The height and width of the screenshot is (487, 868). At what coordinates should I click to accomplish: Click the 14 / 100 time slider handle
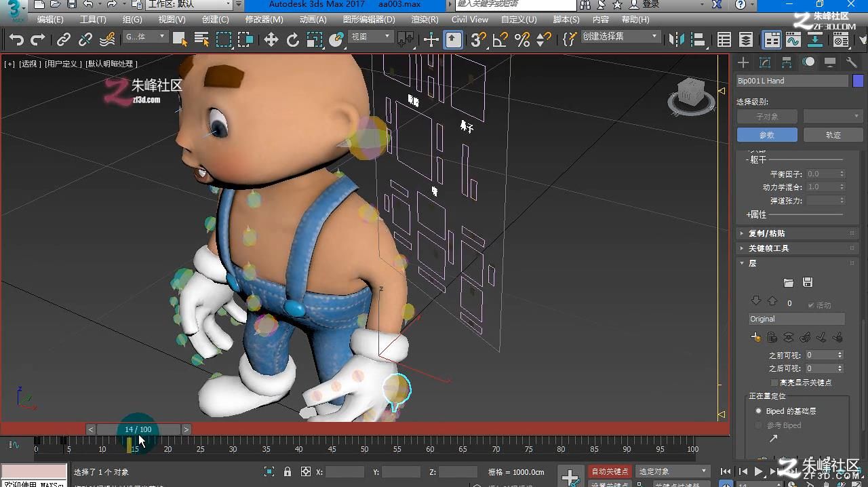pyautogui.click(x=138, y=429)
